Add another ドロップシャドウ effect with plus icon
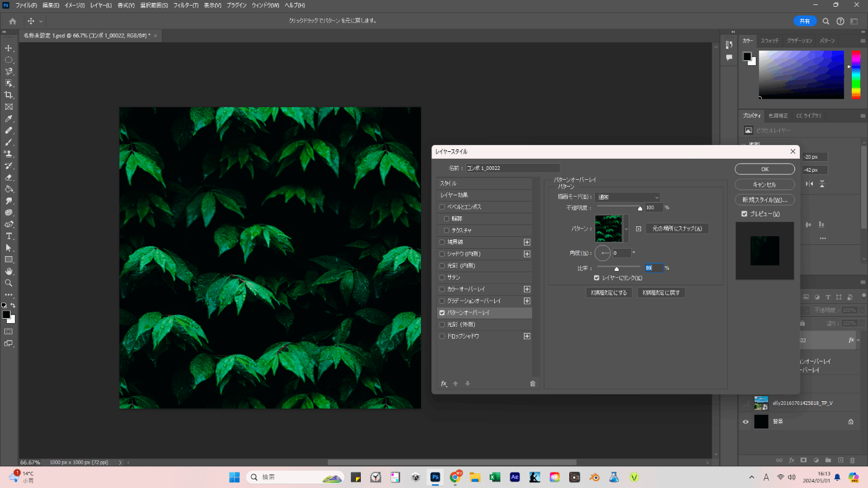The image size is (868, 488). pyautogui.click(x=527, y=336)
